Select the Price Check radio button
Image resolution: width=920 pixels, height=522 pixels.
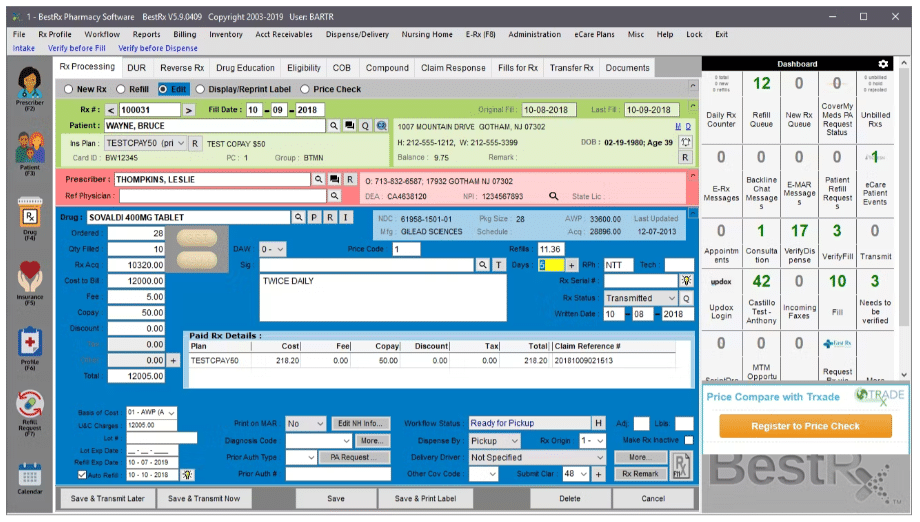coord(305,89)
